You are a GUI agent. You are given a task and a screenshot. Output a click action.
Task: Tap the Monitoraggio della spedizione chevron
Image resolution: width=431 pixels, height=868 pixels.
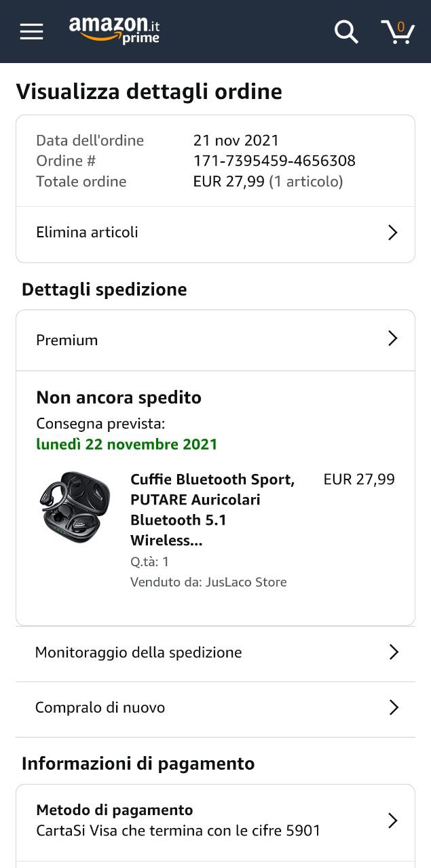click(394, 652)
